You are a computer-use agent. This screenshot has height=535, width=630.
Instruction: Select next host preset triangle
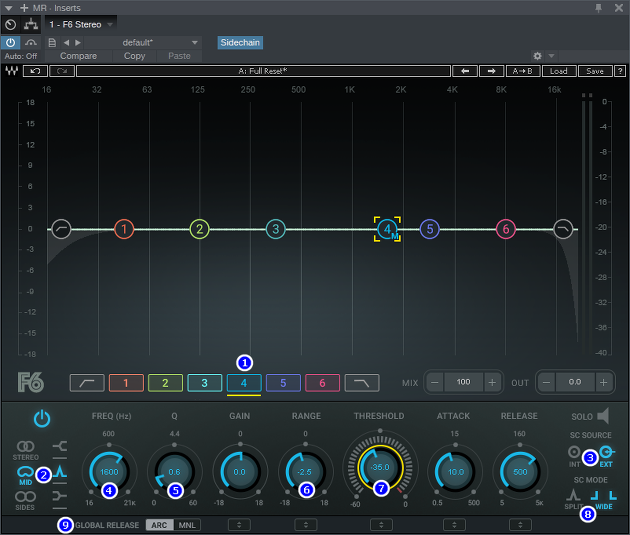[x=78, y=43]
